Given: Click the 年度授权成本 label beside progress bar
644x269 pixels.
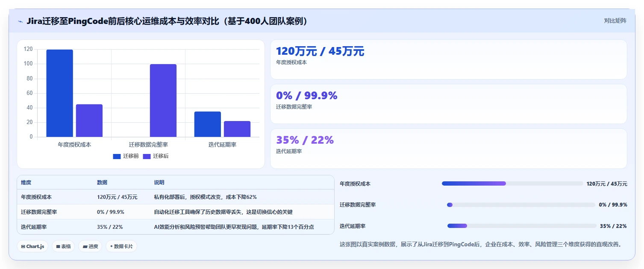Looking at the screenshot, I should point(355,184).
